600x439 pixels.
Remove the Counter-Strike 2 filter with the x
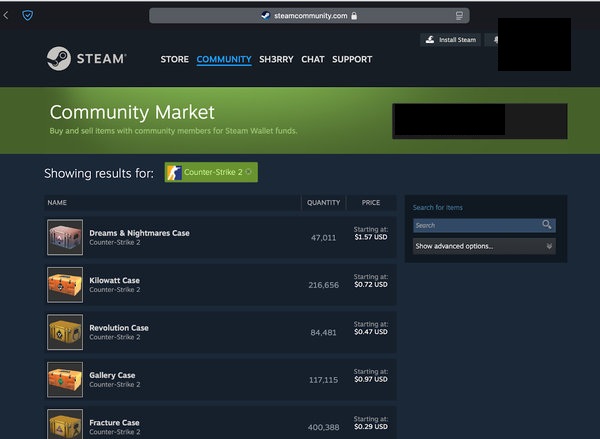tap(249, 172)
